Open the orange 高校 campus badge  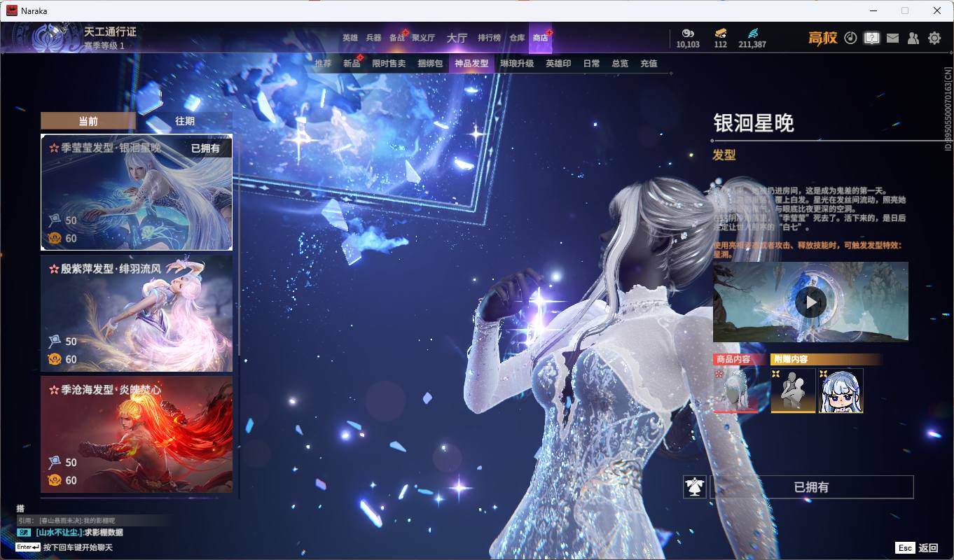click(823, 38)
